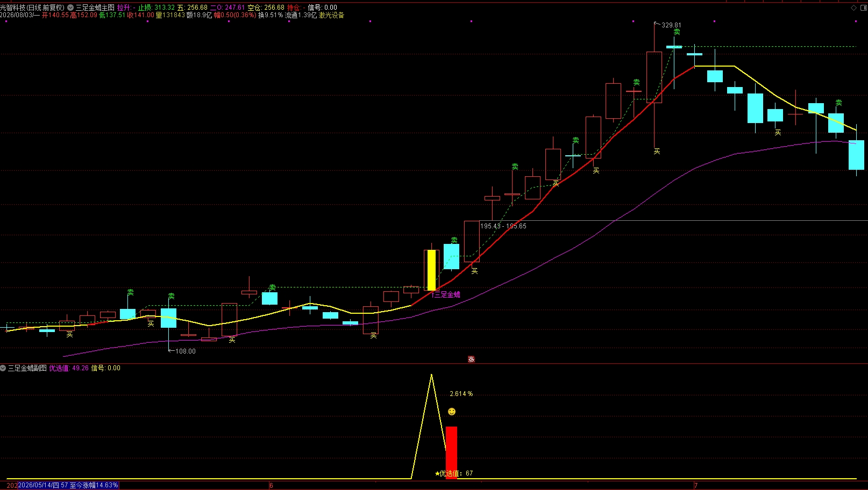Click the 329.81 high price label

click(x=671, y=25)
